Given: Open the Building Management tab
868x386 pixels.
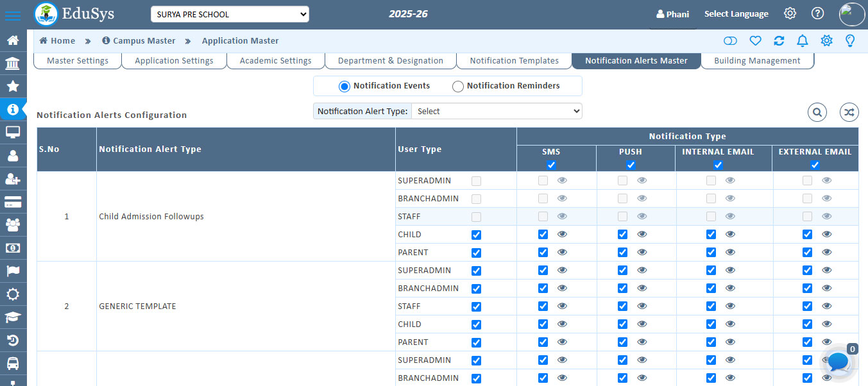Looking at the screenshot, I should [x=757, y=61].
